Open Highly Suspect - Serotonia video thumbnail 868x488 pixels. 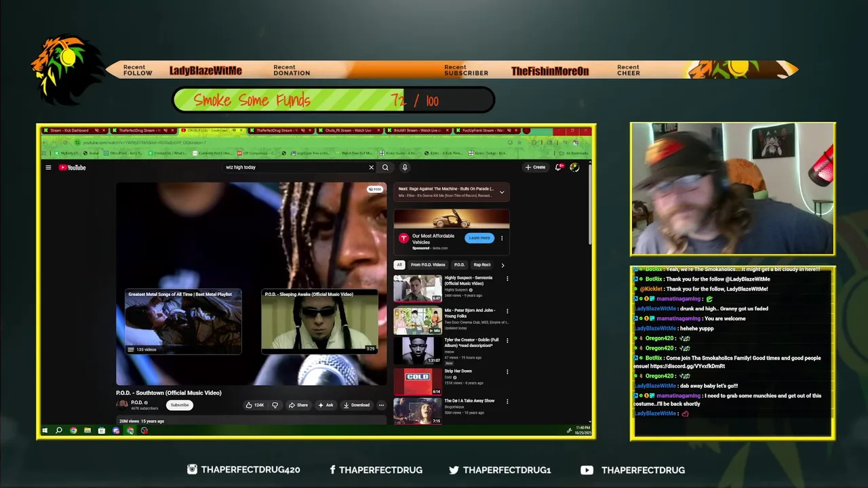point(418,288)
